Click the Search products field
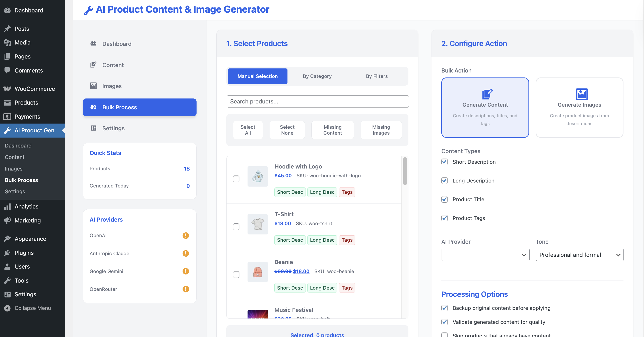Viewport: 644px width, 337px height. (317, 101)
